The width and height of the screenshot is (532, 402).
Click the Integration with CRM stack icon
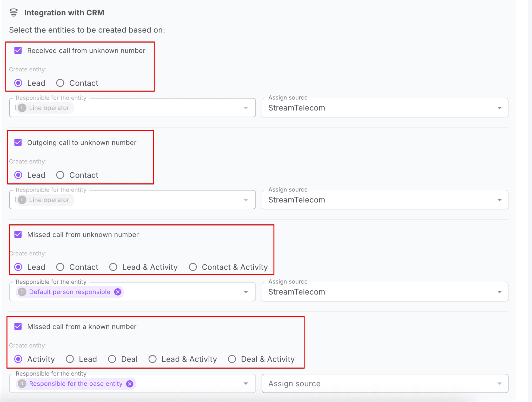pyautogui.click(x=14, y=12)
